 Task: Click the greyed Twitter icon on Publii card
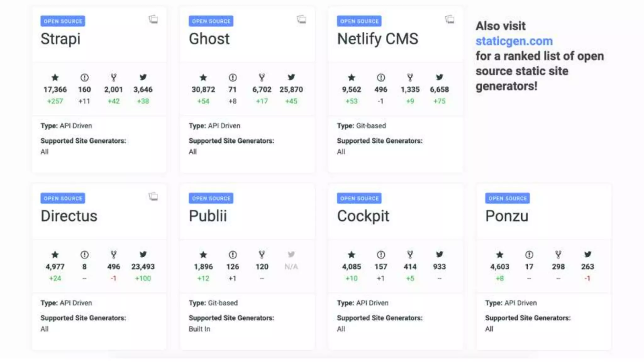pos(291,254)
